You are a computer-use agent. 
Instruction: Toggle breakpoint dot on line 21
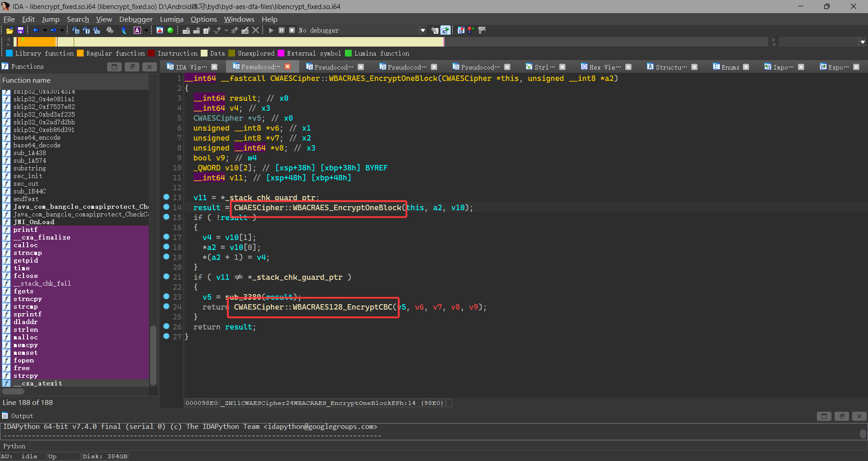click(x=166, y=277)
